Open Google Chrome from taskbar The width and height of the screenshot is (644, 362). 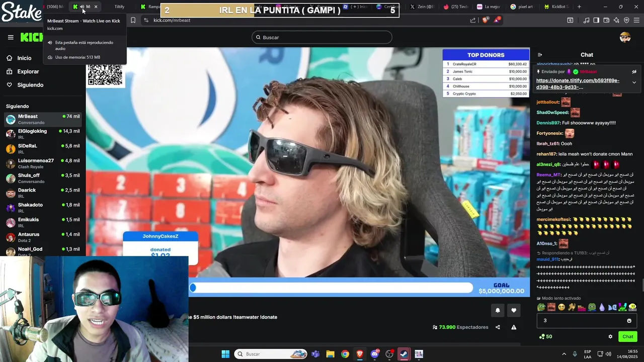coord(345,354)
